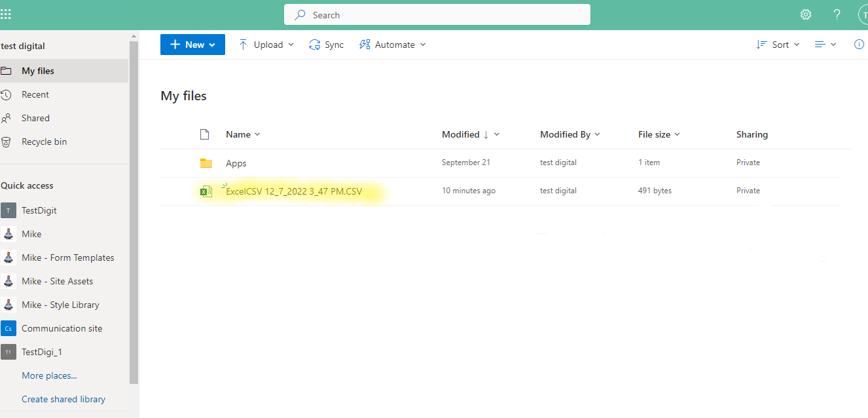
Task: Click the Apps folder icon
Action: (x=206, y=163)
